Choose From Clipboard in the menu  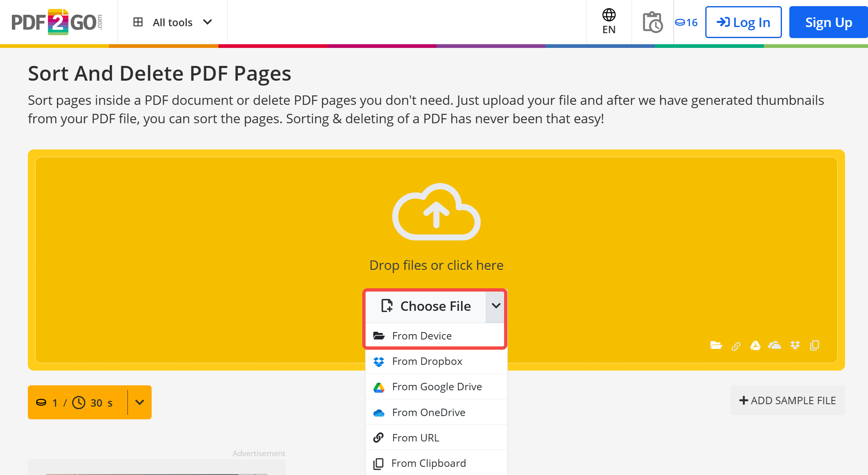(429, 463)
